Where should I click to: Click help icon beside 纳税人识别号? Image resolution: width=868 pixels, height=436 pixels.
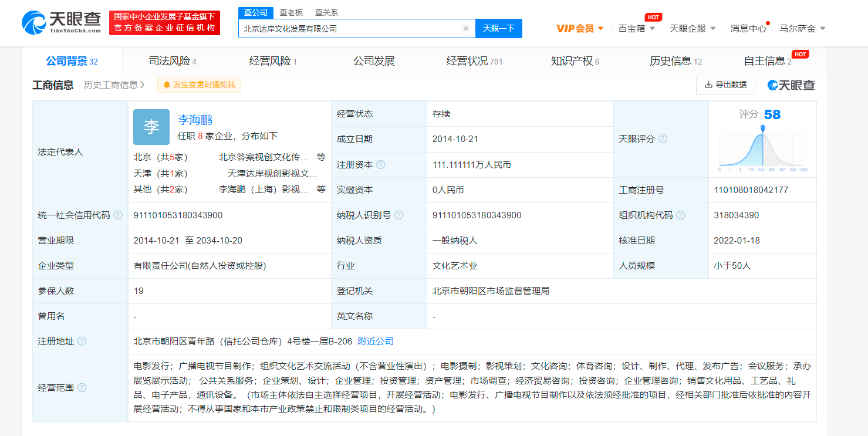coord(398,215)
